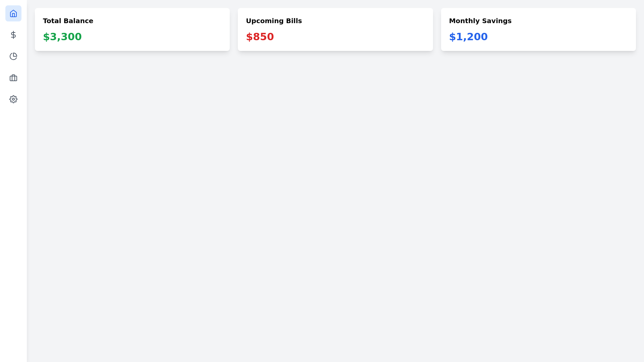This screenshot has height=362, width=644.
Task: Click the $3,300 balance amount
Action: point(62,37)
